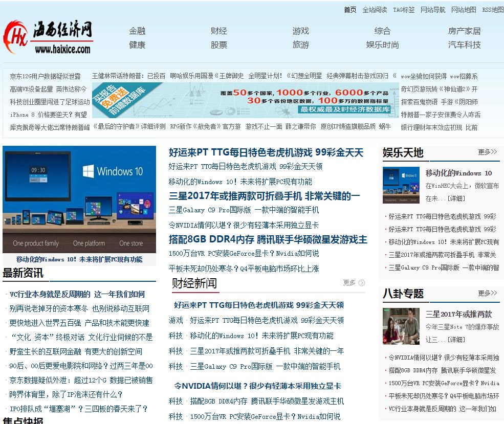The image size is (504, 424).
Task: Open the 股票 section
Action: (219, 44)
